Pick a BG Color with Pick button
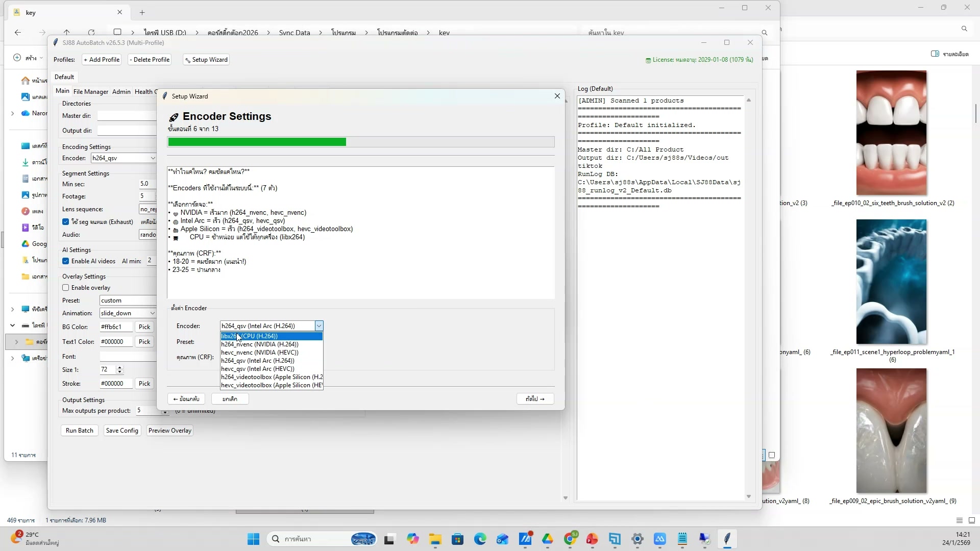Image resolution: width=980 pixels, height=551 pixels. (x=144, y=327)
